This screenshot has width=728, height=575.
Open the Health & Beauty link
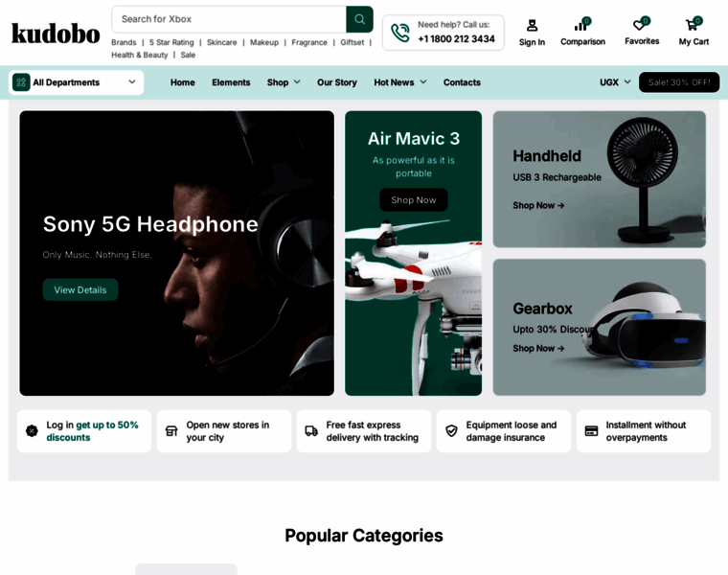click(x=140, y=55)
